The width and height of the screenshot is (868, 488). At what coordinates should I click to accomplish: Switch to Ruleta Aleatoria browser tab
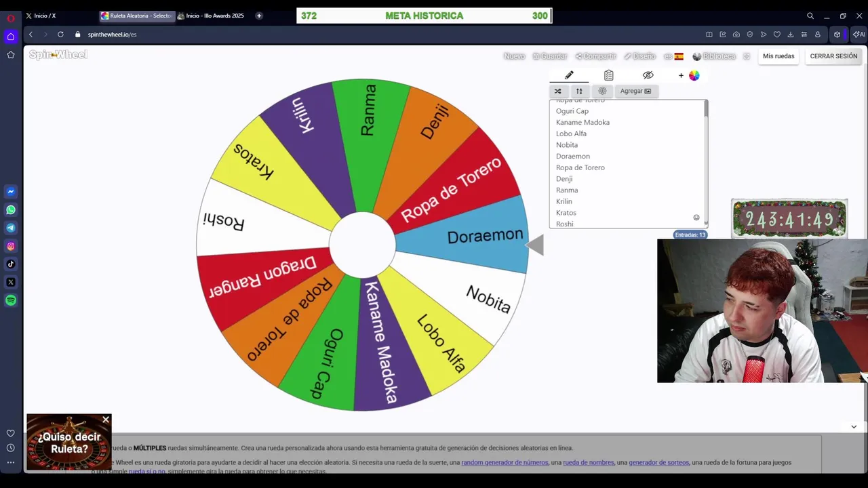(136, 16)
